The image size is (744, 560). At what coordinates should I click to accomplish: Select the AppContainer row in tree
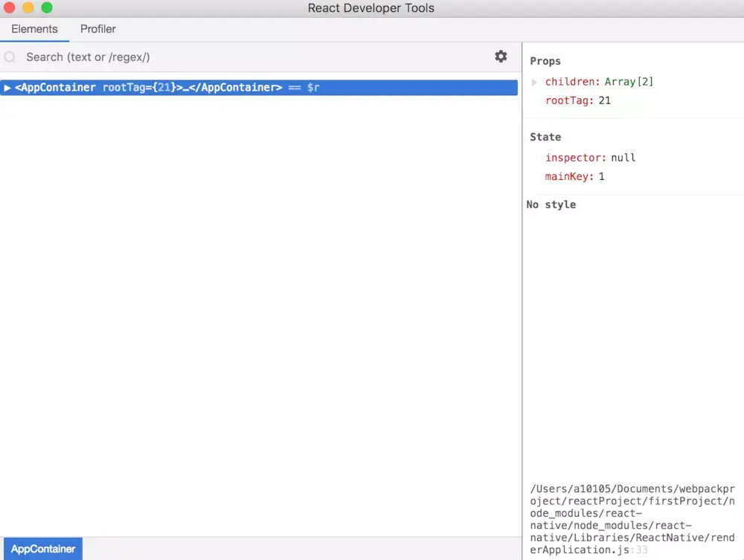coord(259,87)
